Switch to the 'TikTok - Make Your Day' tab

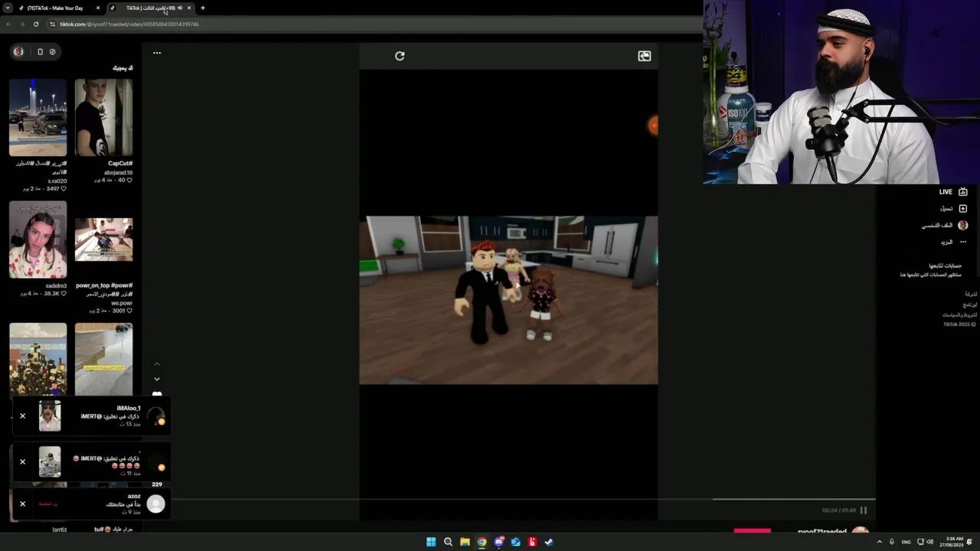(x=60, y=8)
